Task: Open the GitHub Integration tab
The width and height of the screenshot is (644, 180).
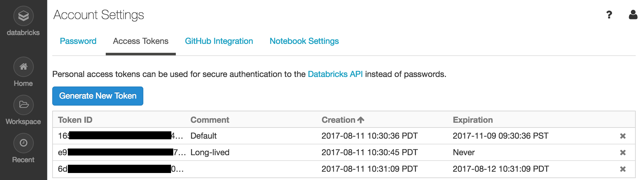Action: [219, 41]
